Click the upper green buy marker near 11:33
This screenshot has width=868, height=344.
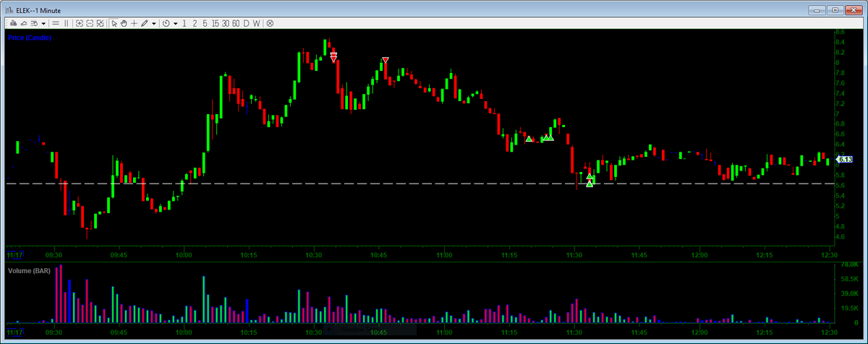point(590,176)
